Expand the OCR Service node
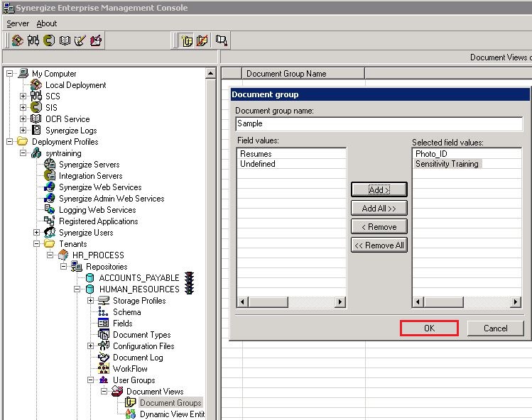 coord(23,118)
